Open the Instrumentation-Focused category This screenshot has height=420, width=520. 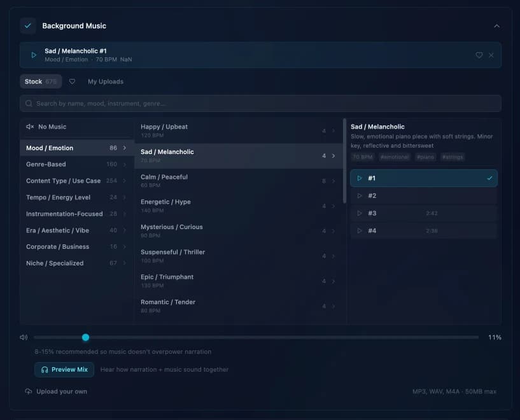pos(77,214)
